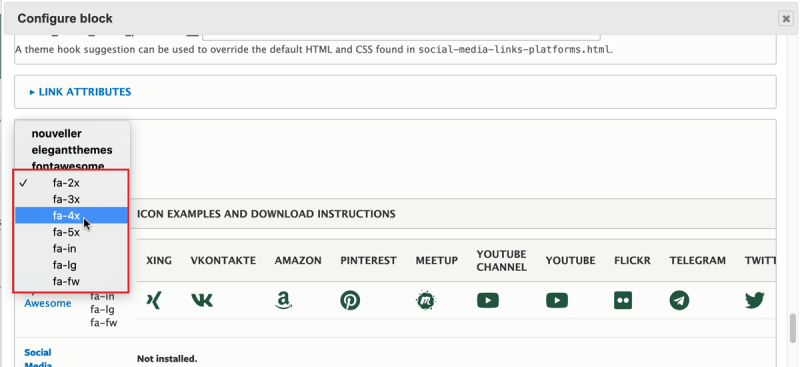Click the Flickr icon example
800x367 pixels.
[x=623, y=301]
